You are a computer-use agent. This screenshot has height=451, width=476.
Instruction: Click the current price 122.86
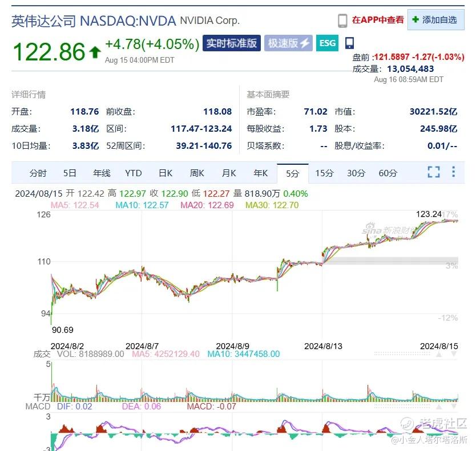click(49, 52)
